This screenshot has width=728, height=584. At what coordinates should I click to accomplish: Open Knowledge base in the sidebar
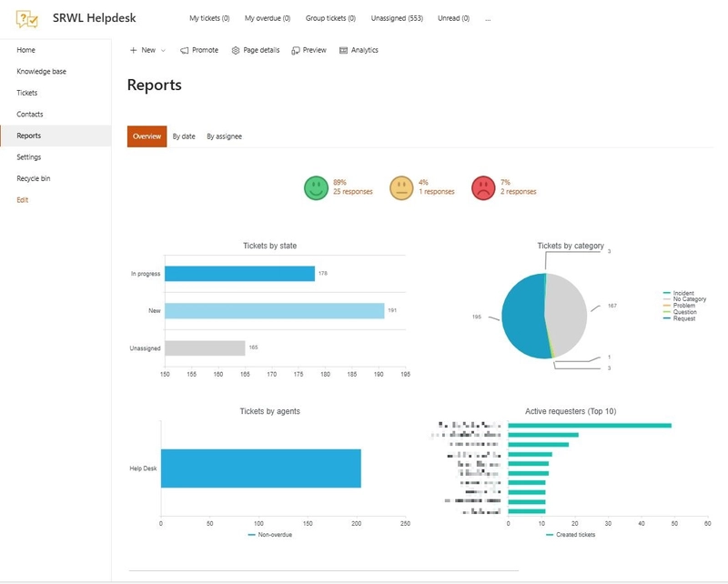pos(41,71)
